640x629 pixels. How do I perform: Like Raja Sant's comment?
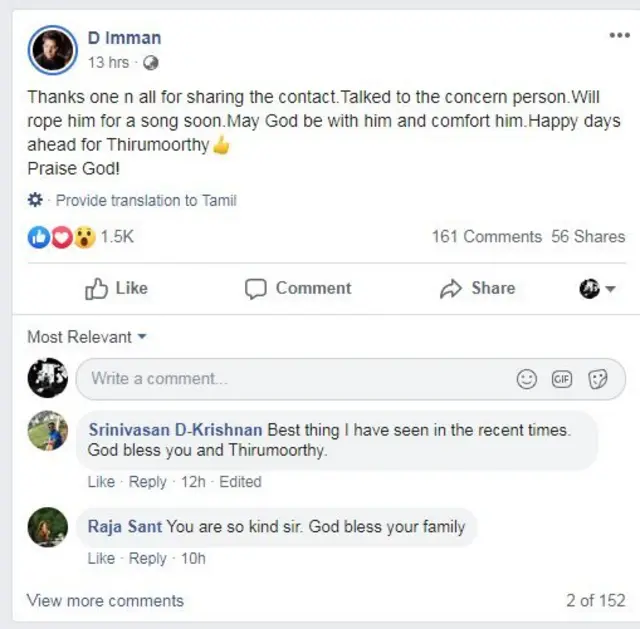point(101,558)
